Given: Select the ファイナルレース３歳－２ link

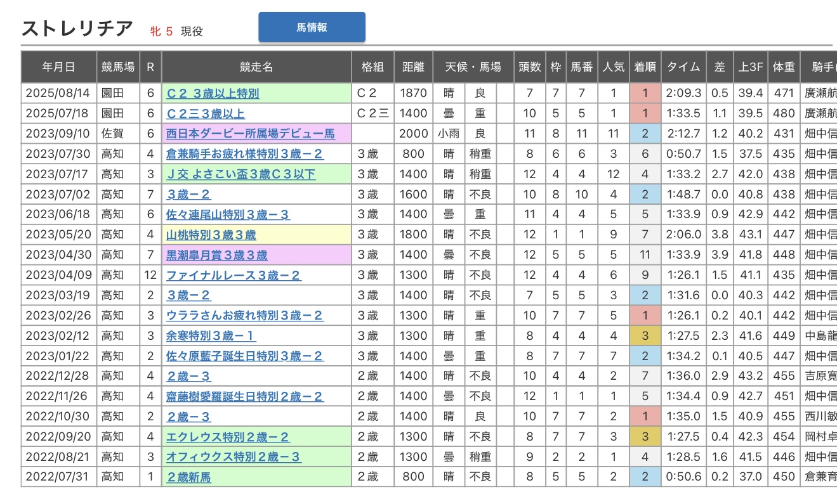Looking at the screenshot, I should point(233,276).
